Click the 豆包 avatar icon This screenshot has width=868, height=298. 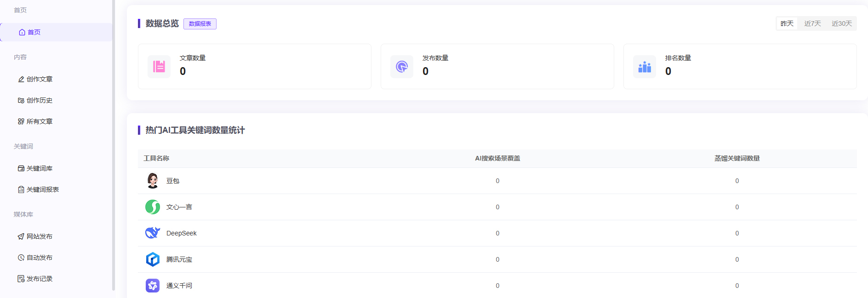(153, 181)
